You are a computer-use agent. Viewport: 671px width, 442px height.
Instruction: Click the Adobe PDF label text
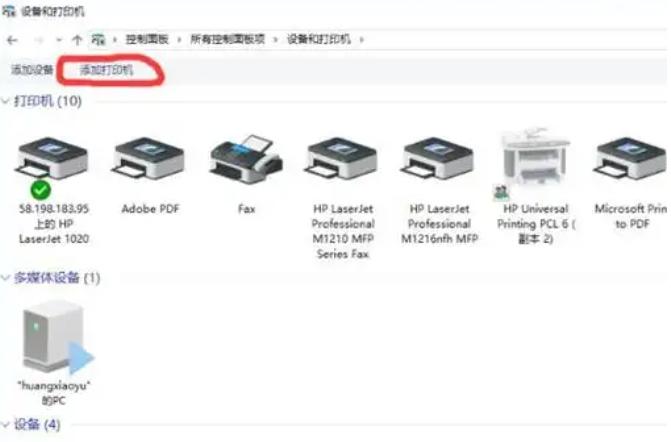click(x=150, y=209)
